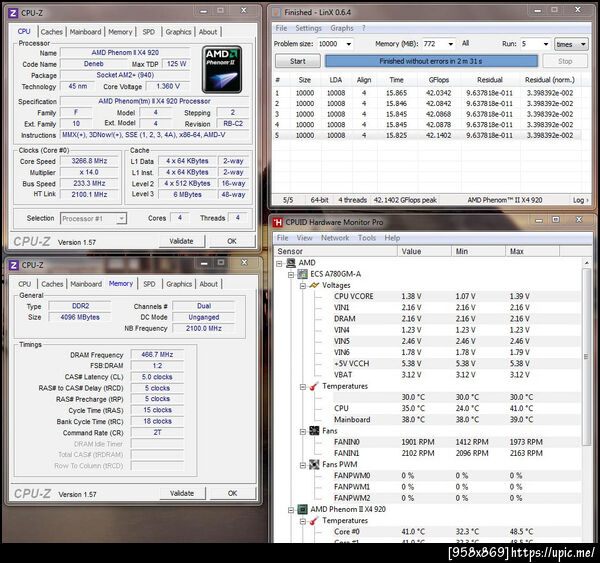Click OK in top CPU-Z window
The image size is (600, 563).
232,242
